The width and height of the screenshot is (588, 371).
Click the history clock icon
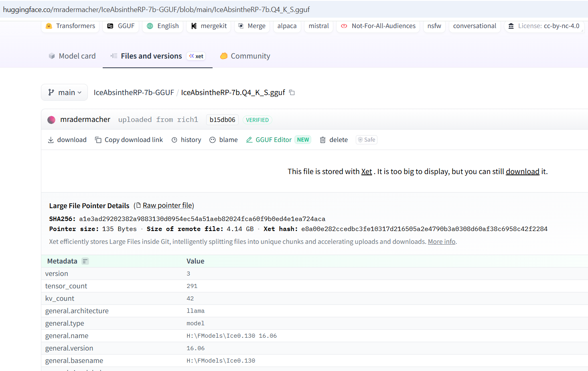174,140
